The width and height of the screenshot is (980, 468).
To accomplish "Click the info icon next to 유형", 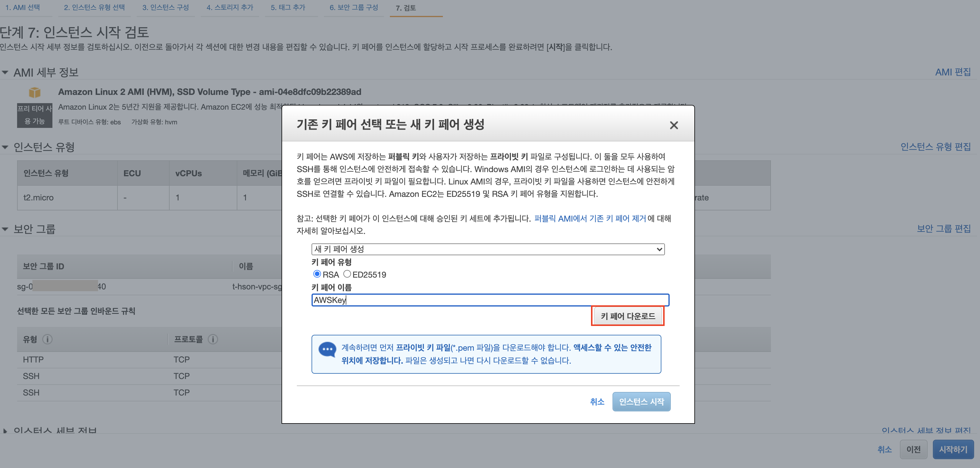I will [47, 339].
